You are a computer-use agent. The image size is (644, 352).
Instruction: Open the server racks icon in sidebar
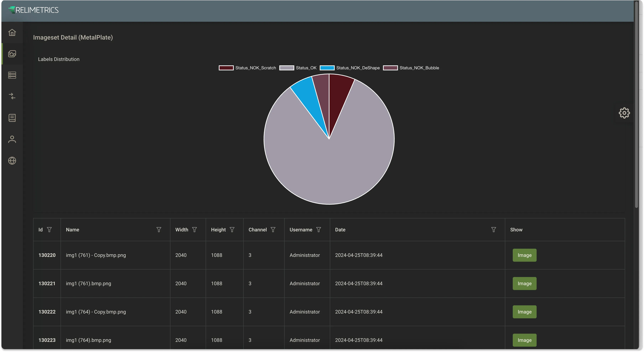pyautogui.click(x=12, y=75)
